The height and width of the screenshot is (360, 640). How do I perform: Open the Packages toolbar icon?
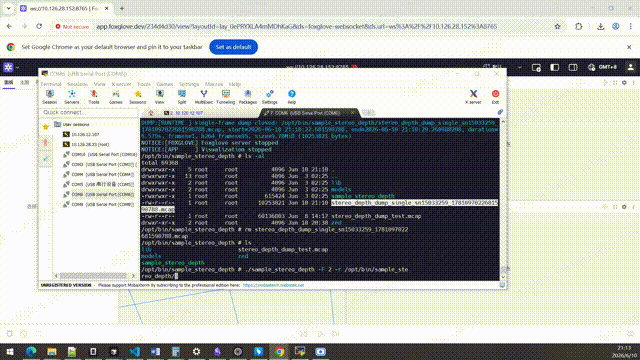tap(248, 97)
